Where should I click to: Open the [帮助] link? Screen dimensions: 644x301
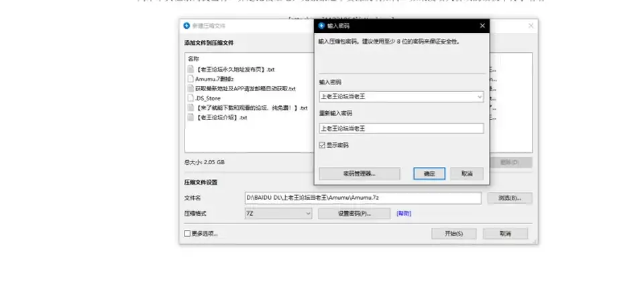[404, 214]
